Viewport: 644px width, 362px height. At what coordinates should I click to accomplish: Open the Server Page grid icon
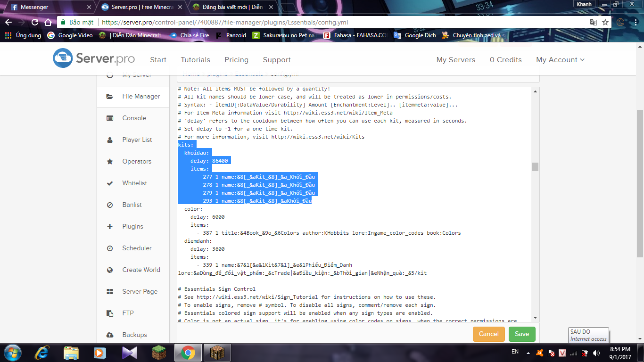coord(110,292)
